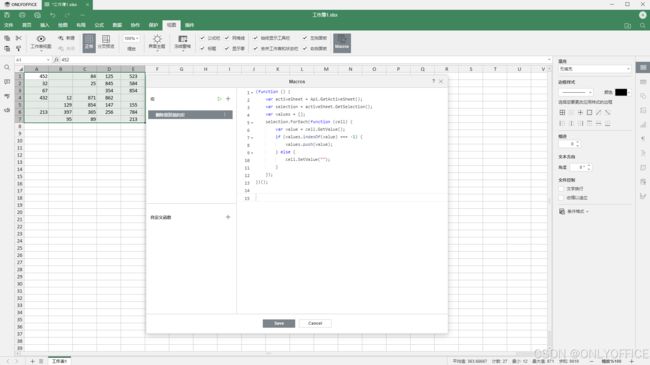This screenshot has height=365, width=650.
Task: Add a new macro with plus icon
Action: pos(228,99)
